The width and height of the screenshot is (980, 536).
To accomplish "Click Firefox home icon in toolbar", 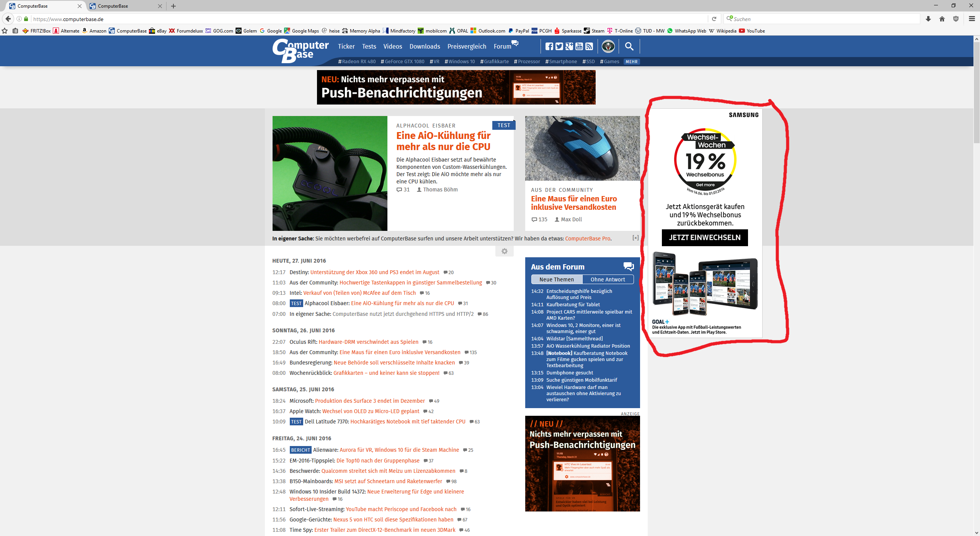I will [x=942, y=19].
